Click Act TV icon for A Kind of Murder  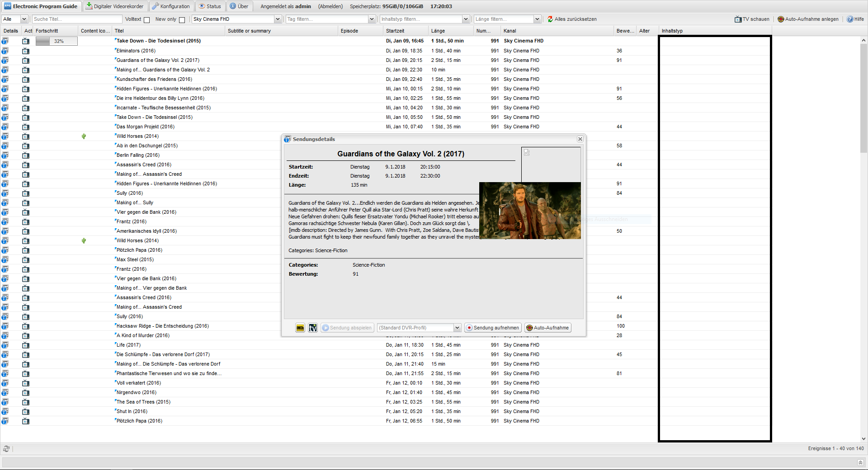tap(26, 335)
